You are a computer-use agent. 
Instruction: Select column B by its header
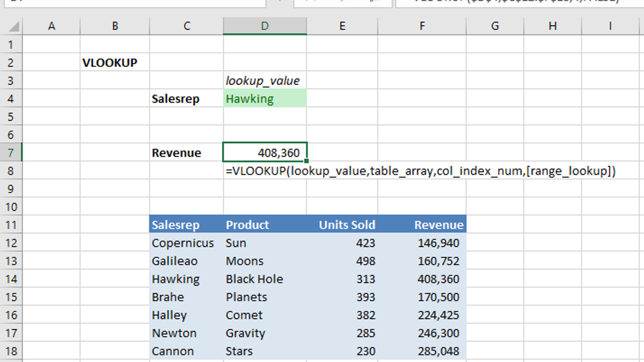115,26
